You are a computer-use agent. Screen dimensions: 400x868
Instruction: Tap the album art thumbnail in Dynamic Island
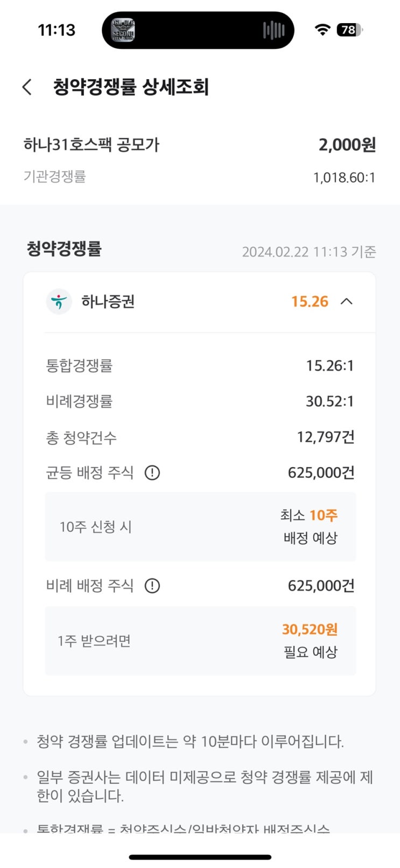[x=123, y=30]
